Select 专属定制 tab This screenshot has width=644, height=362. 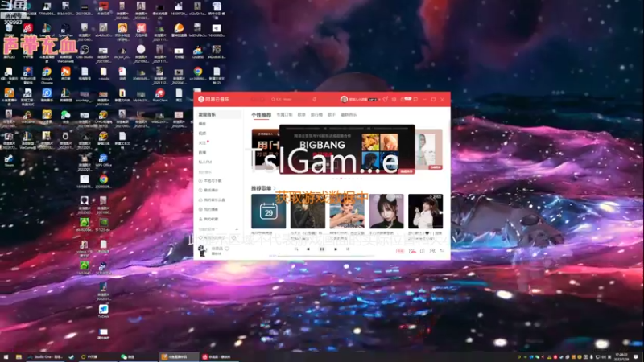click(x=284, y=115)
